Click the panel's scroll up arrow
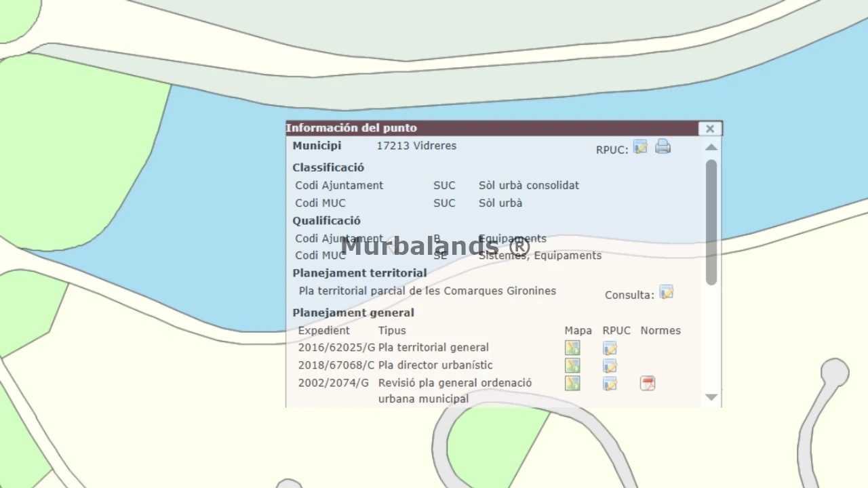Viewport: 868px width, 488px height. point(711,147)
